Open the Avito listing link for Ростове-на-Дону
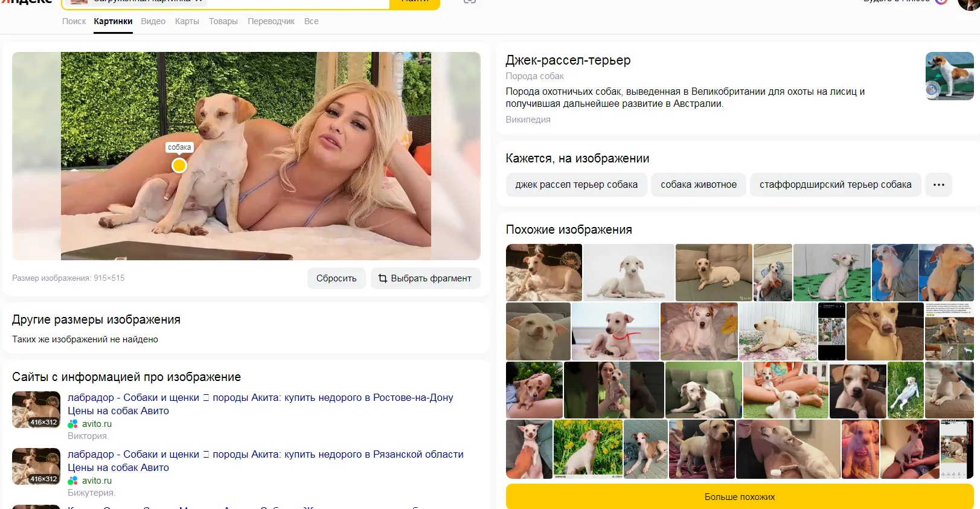 260,404
